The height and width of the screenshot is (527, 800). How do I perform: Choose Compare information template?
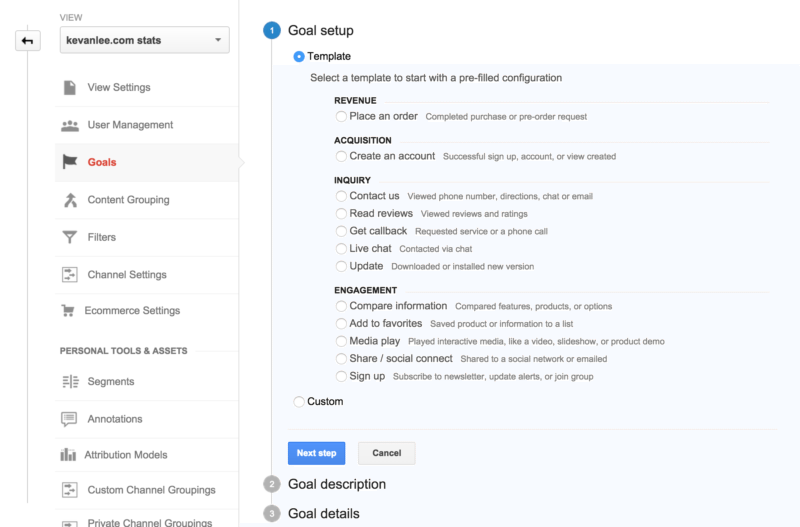(x=341, y=306)
